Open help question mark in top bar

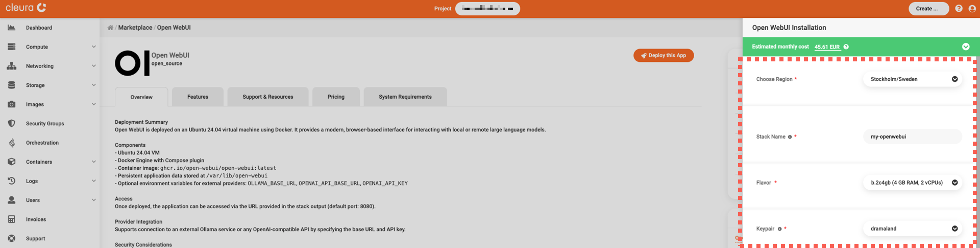tap(959, 9)
